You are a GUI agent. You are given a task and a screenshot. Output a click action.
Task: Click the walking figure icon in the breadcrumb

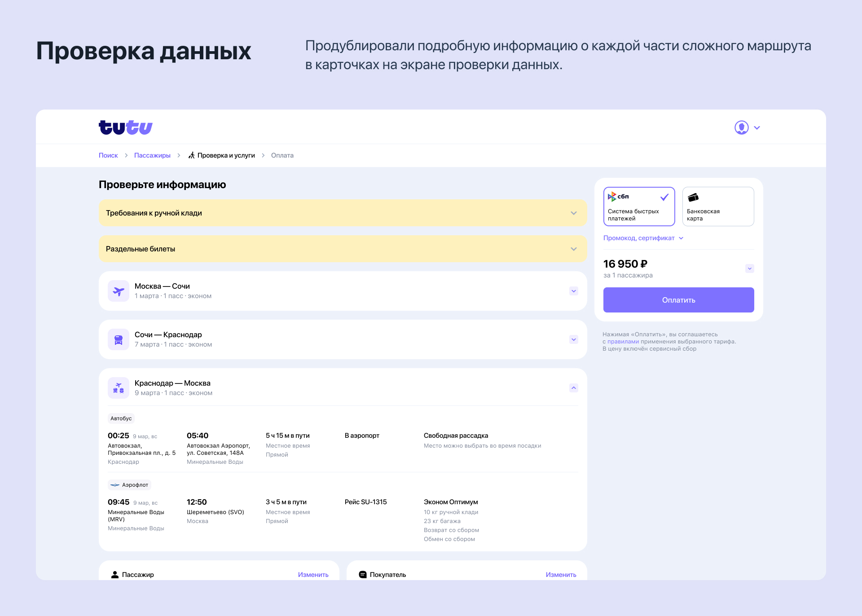tap(192, 155)
